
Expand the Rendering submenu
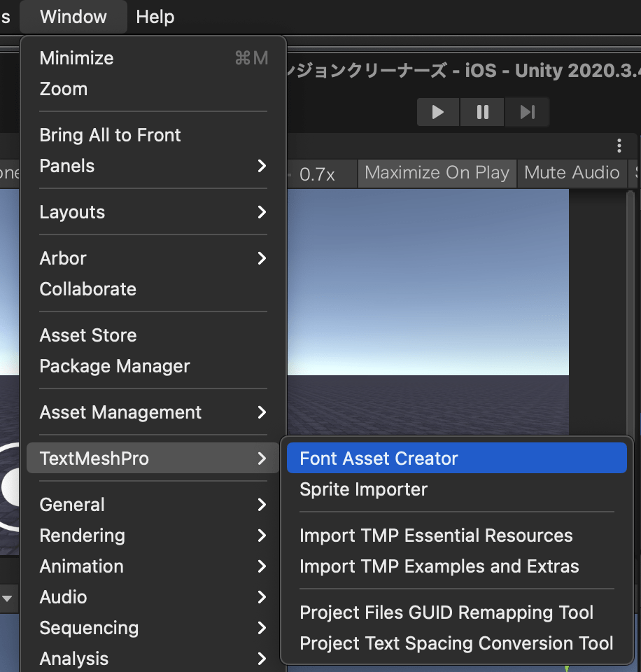[x=153, y=535]
